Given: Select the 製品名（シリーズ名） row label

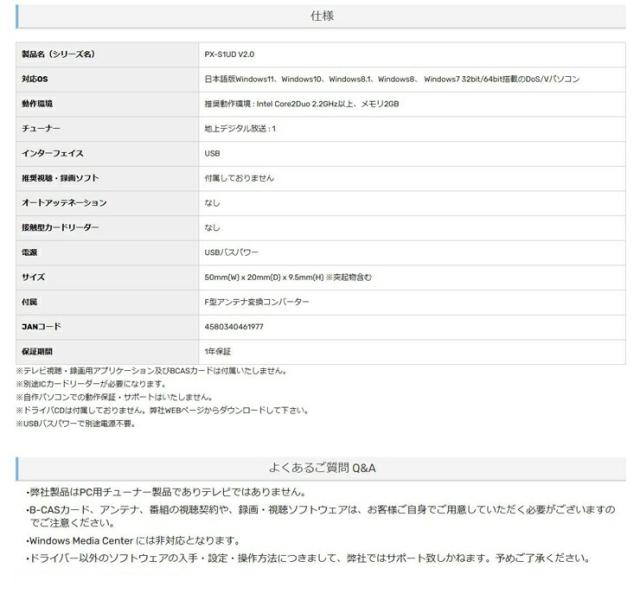Looking at the screenshot, I should (x=58, y=54).
